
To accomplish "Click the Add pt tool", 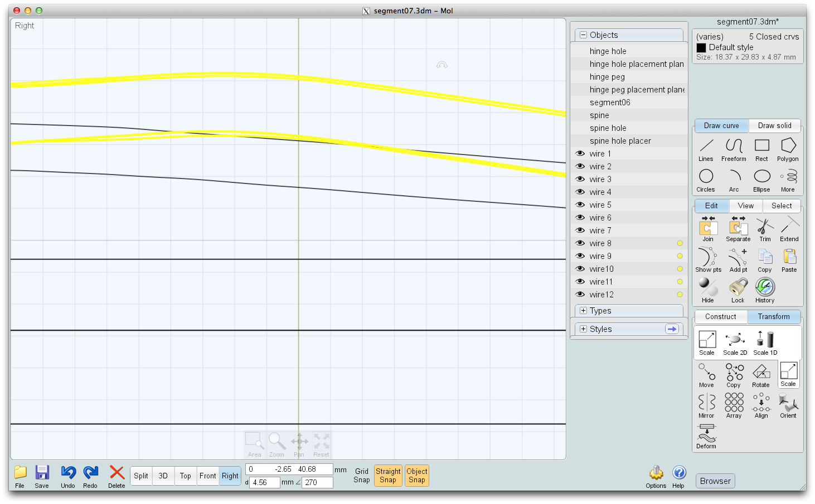I will tap(738, 260).
